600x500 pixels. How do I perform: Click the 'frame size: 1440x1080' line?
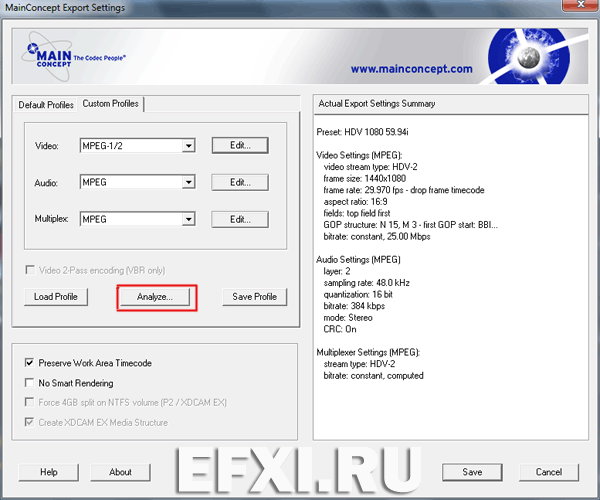point(365,179)
